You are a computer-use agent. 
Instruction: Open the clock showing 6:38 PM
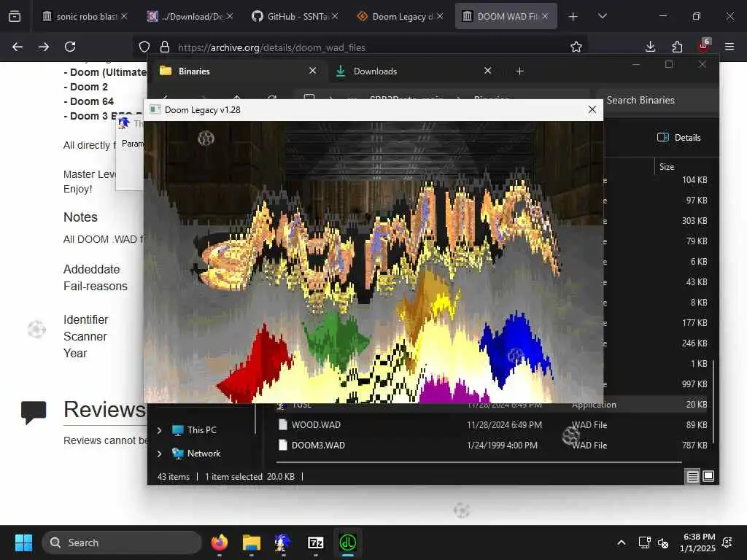tap(697, 542)
